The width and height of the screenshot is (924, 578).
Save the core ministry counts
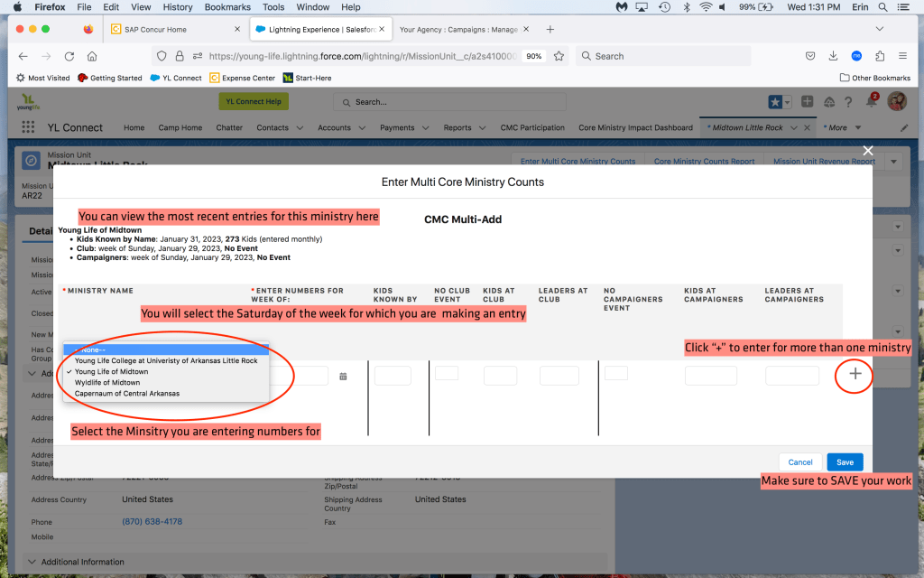tap(845, 461)
